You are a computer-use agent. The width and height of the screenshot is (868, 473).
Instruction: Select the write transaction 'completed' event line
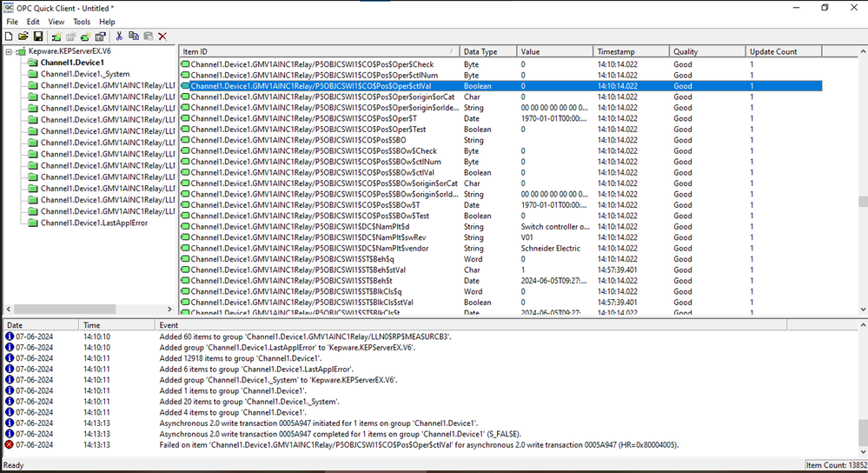[340, 434]
